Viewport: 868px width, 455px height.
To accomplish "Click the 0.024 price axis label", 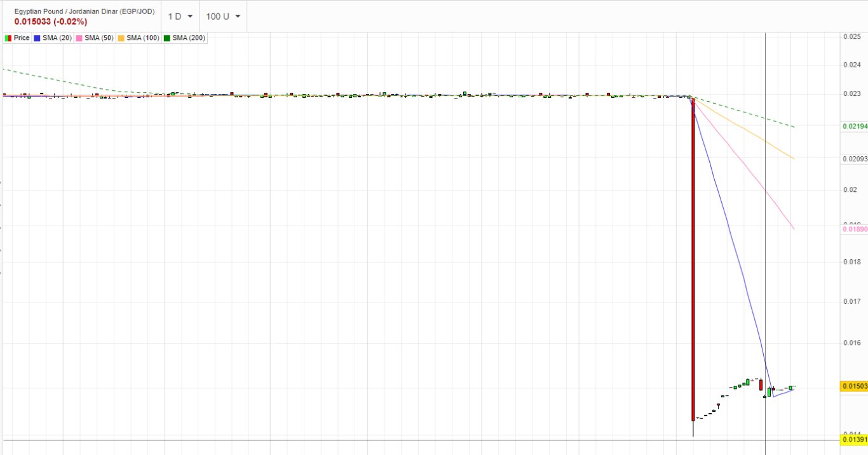I will coord(851,65).
